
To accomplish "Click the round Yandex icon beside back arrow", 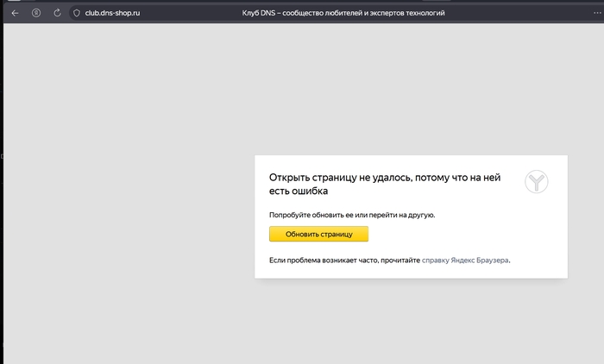I will [x=35, y=13].
